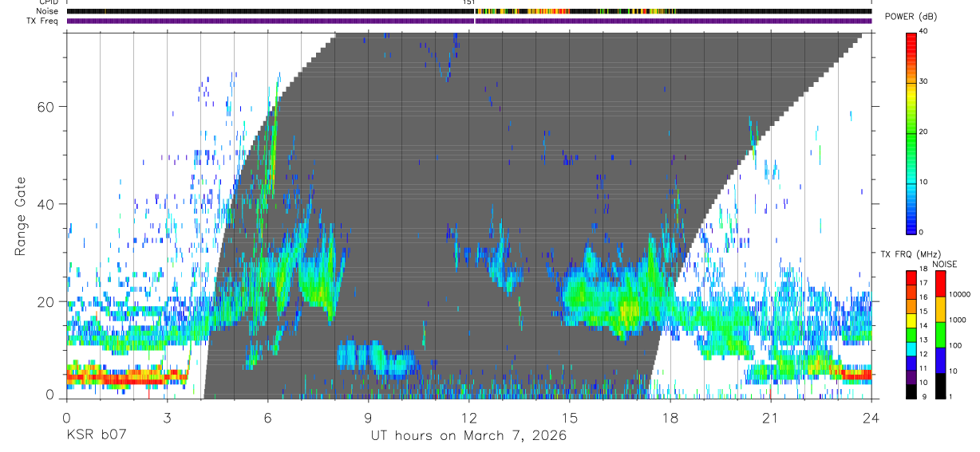Click the '3' tick on the UT hours axis
Screen dimensions: 980x452
tap(167, 417)
